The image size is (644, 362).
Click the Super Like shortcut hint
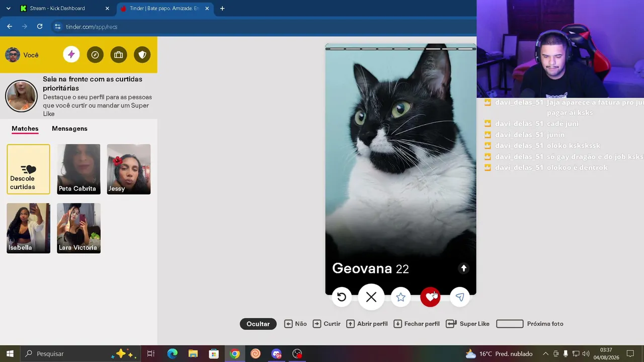coord(467,324)
